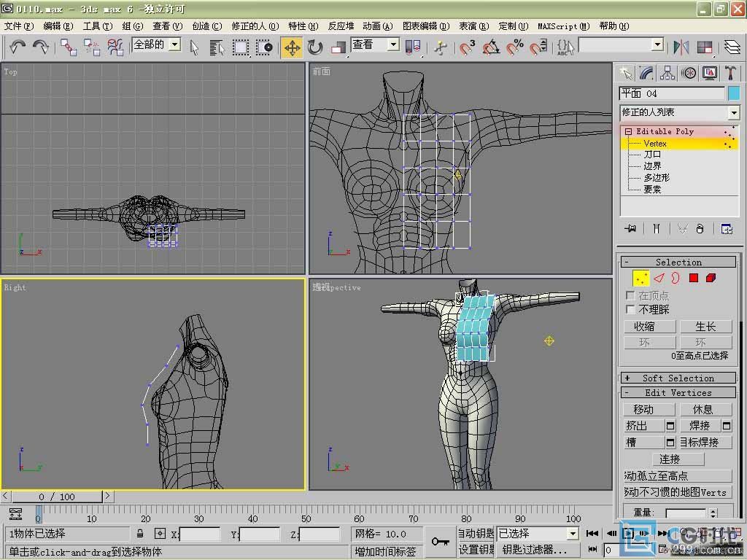Click the Use Pivot Point Center icon
The image size is (747, 560).
pos(413,47)
